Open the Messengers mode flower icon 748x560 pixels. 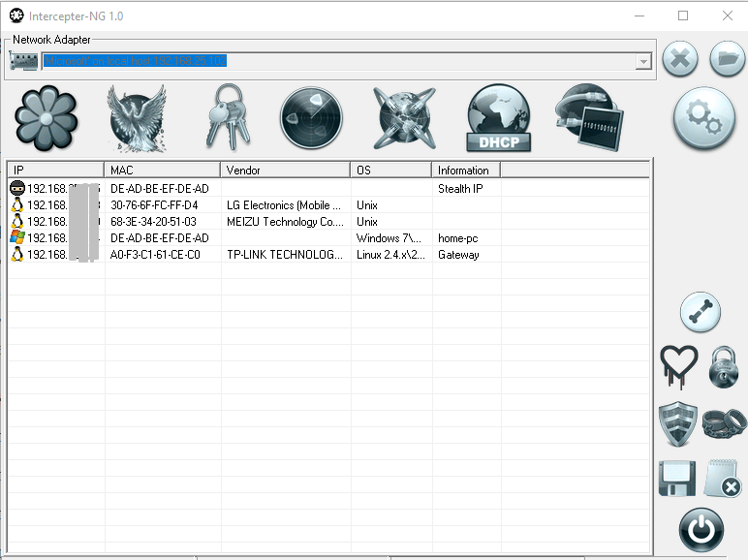(x=46, y=118)
